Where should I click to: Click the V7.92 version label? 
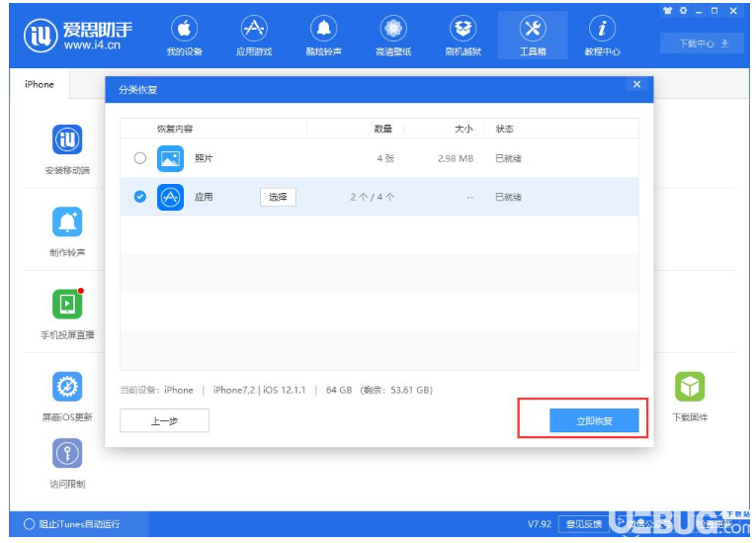tap(539, 524)
